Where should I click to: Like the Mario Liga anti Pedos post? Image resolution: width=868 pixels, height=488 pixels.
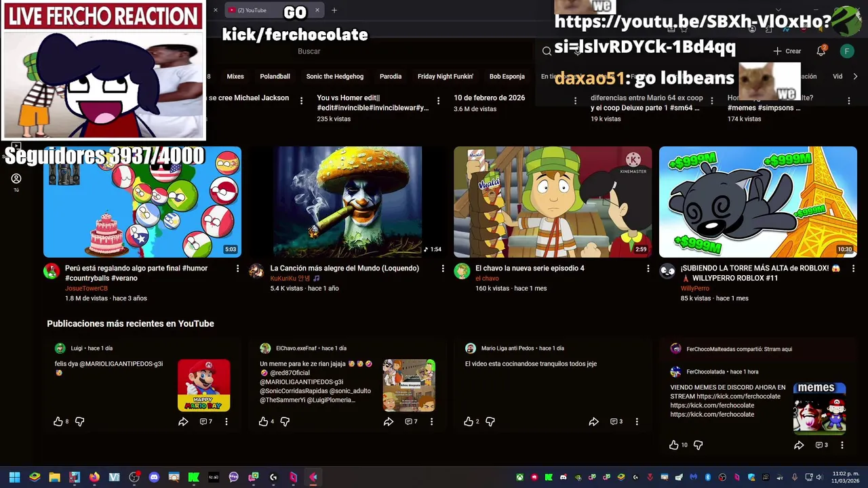(x=469, y=422)
